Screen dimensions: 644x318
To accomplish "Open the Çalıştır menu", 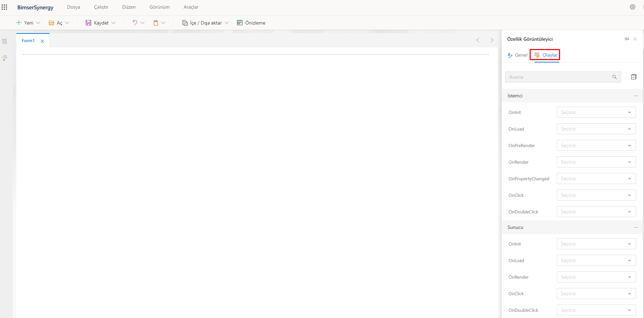I will pos(101,7).
